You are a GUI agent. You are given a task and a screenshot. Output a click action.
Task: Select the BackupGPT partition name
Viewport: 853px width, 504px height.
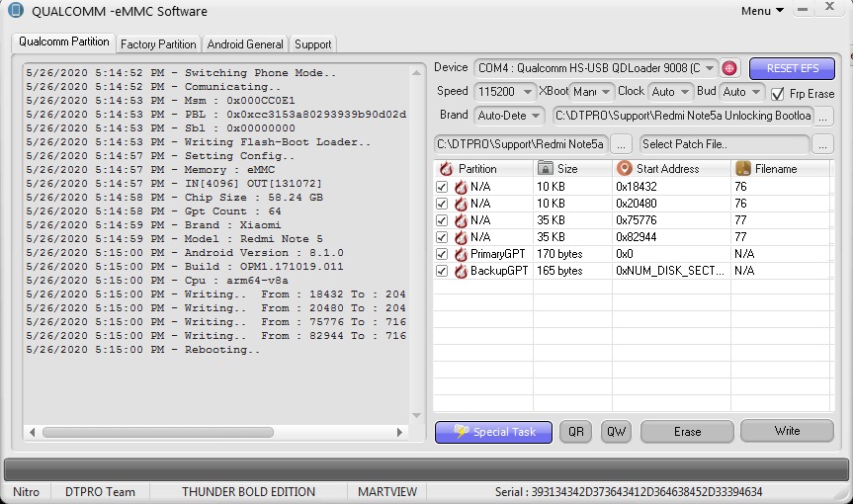(x=499, y=271)
